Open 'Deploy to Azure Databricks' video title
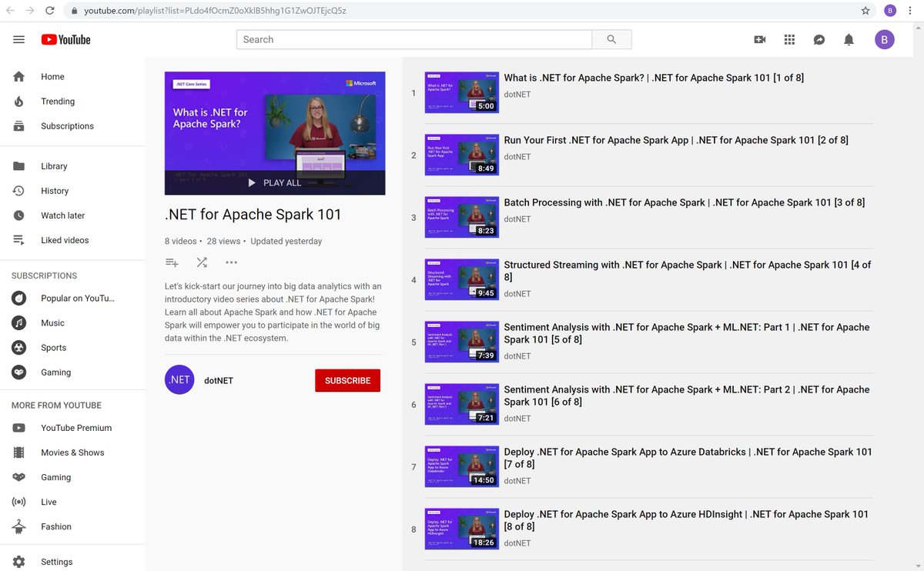The width and height of the screenshot is (924, 571). [x=688, y=458]
